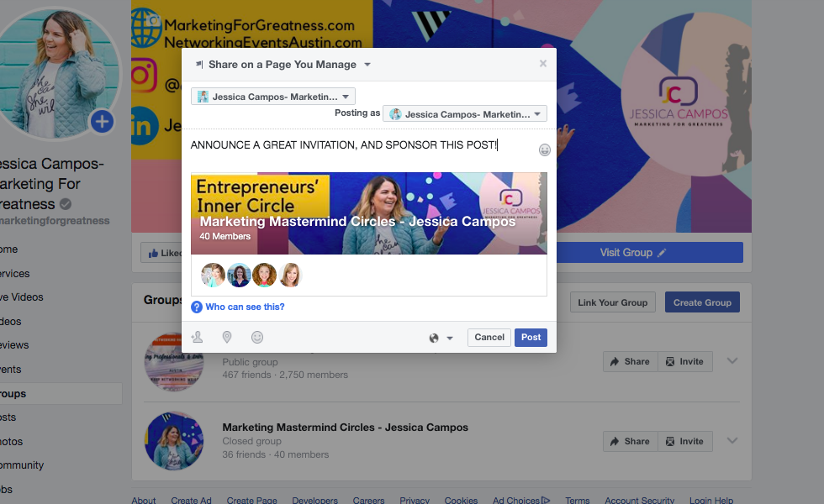This screenshot has width=824, height=504.
Task: Click the feeling/activity smiley icon
Action: tap(257, 337)
